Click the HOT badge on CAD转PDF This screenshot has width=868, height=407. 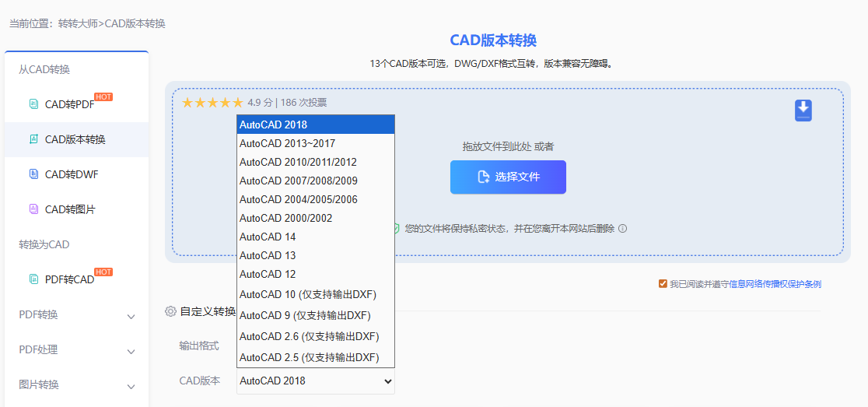pyautogui.click(x=103, y=97)
